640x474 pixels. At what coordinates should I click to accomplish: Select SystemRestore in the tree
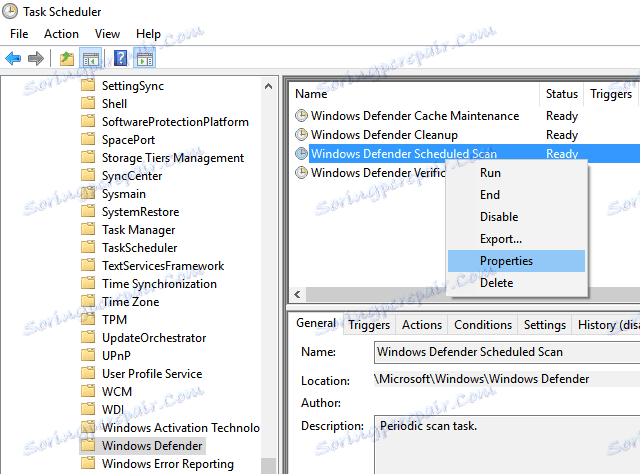pos(140,211)
